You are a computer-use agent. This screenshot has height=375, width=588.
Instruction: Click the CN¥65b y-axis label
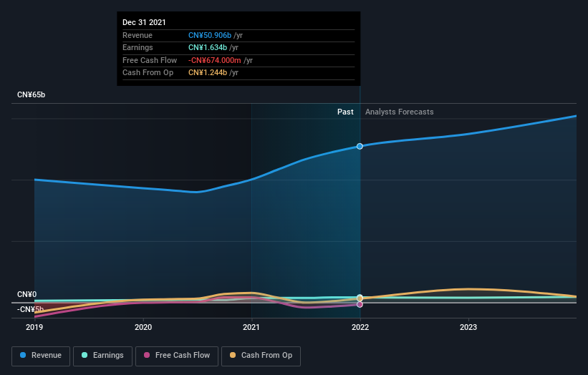31,94
